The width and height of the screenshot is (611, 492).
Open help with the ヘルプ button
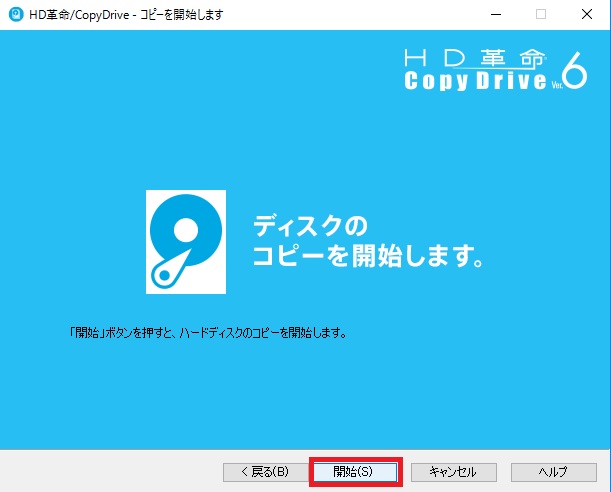click(x=554, y=472)
